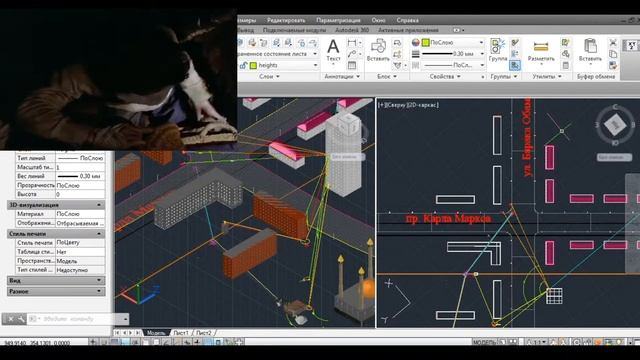This screenshot has width=640, height=360.
Task: Collapse the 3D-визуализация section
Action: (99, 205)
